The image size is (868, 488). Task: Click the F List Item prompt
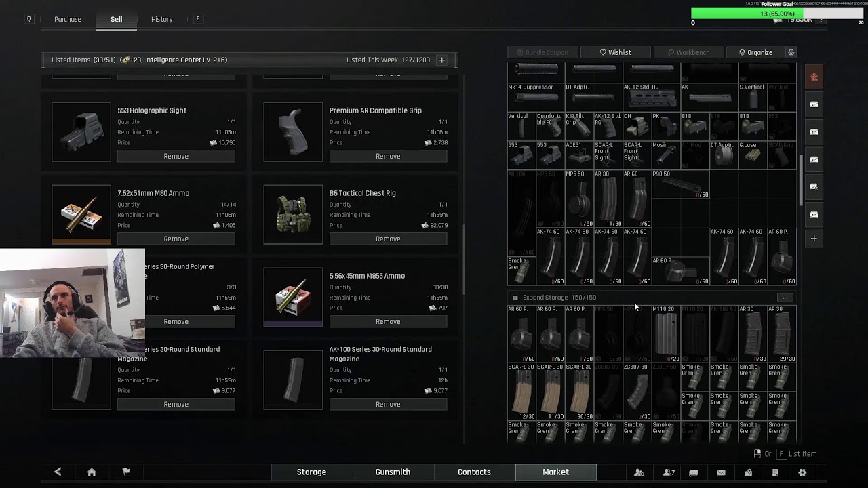(797, 454)
